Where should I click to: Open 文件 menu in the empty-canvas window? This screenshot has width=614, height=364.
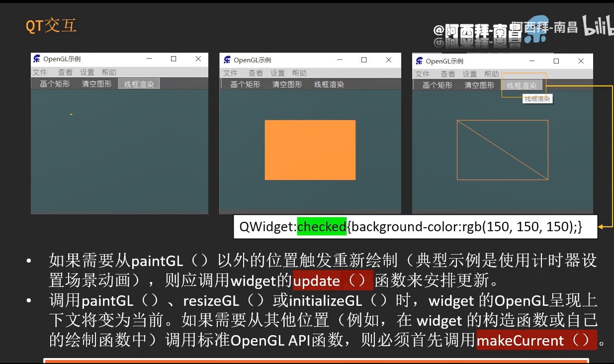(x=40, y=72)
